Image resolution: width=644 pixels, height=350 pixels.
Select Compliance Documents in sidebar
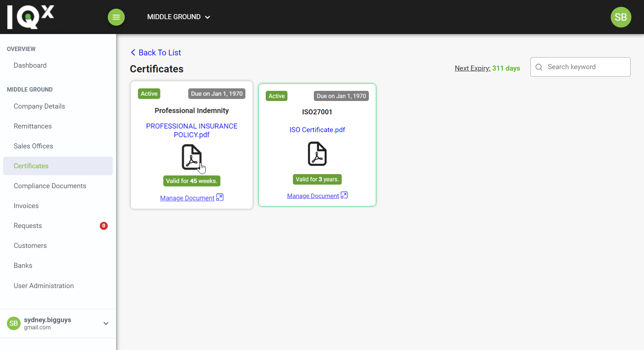tap(50, 186)
